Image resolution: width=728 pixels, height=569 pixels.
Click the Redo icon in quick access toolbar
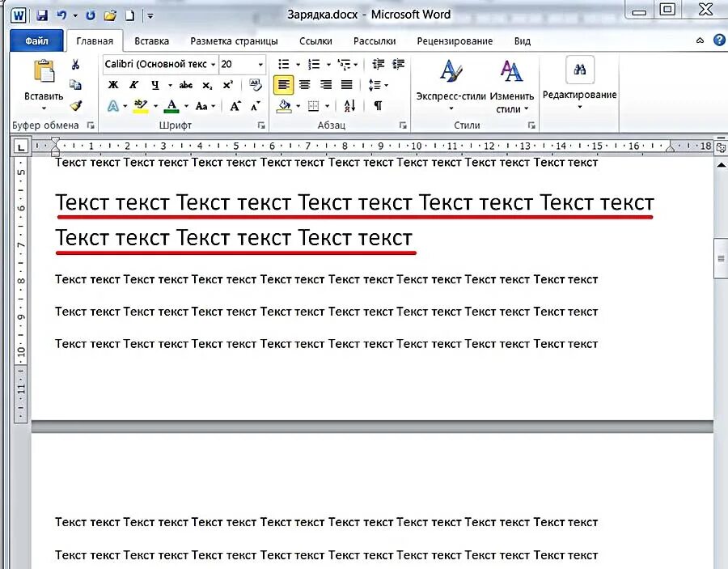pyautogui.click(x=90, y=15)
